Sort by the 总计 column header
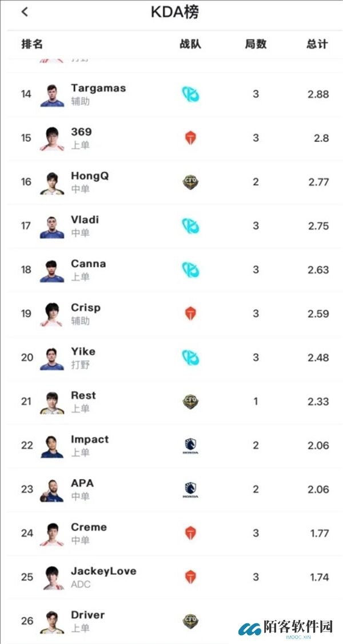 tap(317, 44)
